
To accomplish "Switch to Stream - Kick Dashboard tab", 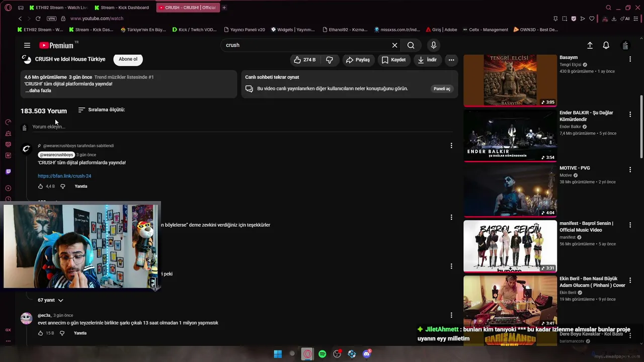I will point(123,8).
